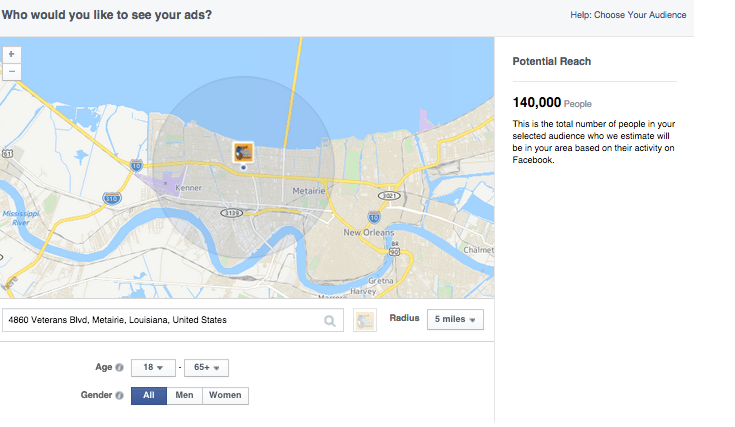The image size is (735, 427).
Task: Select Men gender option
Action: tap(184, 395)
